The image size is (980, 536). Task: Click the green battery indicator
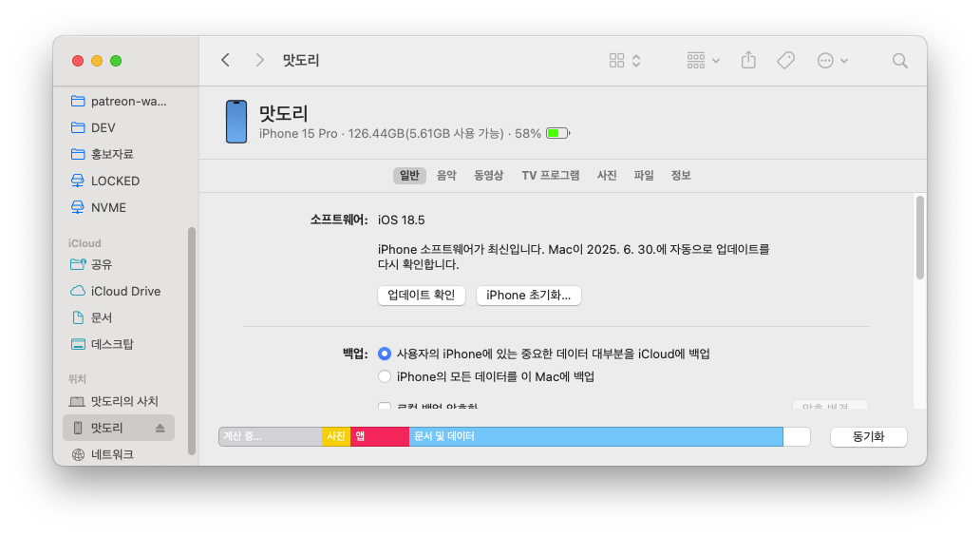557,133
